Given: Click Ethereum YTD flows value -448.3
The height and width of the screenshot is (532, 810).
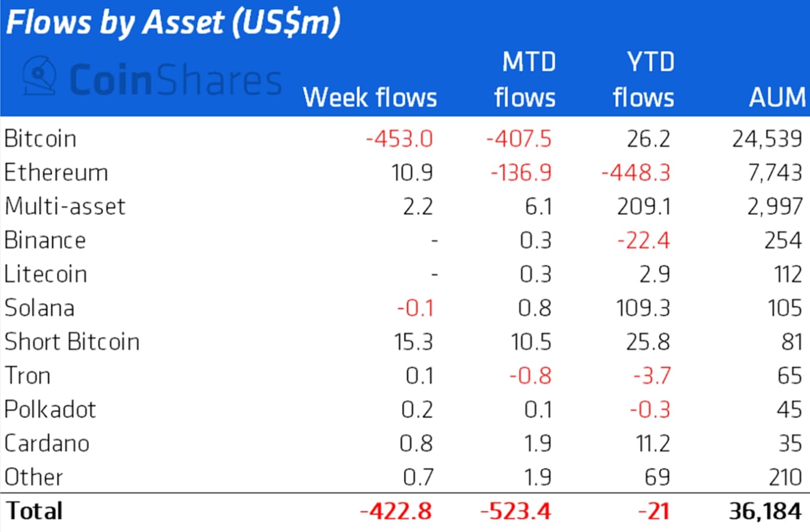Looking at the screenshot, I should (x=636, y=173).
